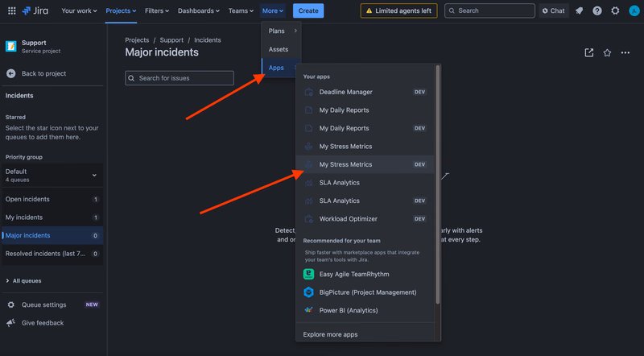The image size is (644, 356).
Task: Click the Queue settings gear icon
Action: pyautogui.click(x=11, y=304)
